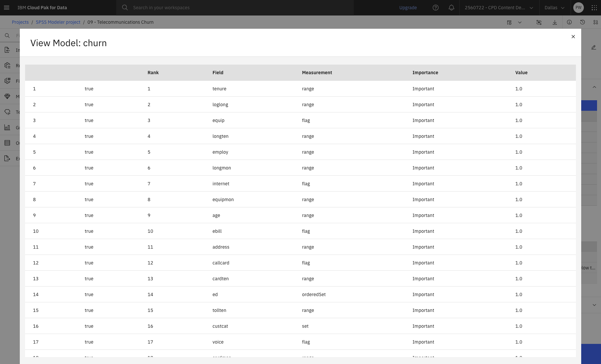Screen dimensions: 601x364
Task: Click the download icon in project toolbar
Action: (555, 22)
